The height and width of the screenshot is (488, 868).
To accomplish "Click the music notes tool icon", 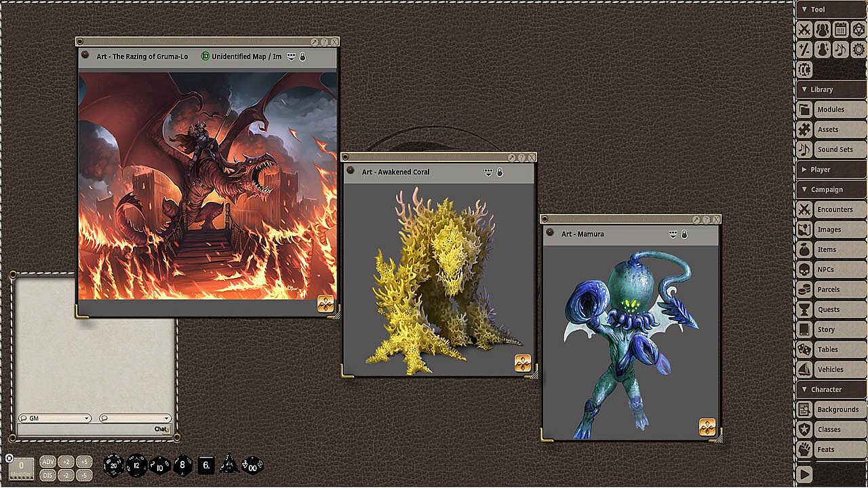I will (840, 49).
